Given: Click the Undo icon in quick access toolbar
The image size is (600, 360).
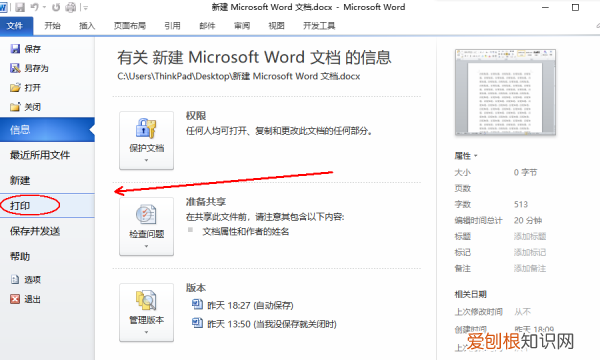Looking at the screenshot, I should coord(35,7).
